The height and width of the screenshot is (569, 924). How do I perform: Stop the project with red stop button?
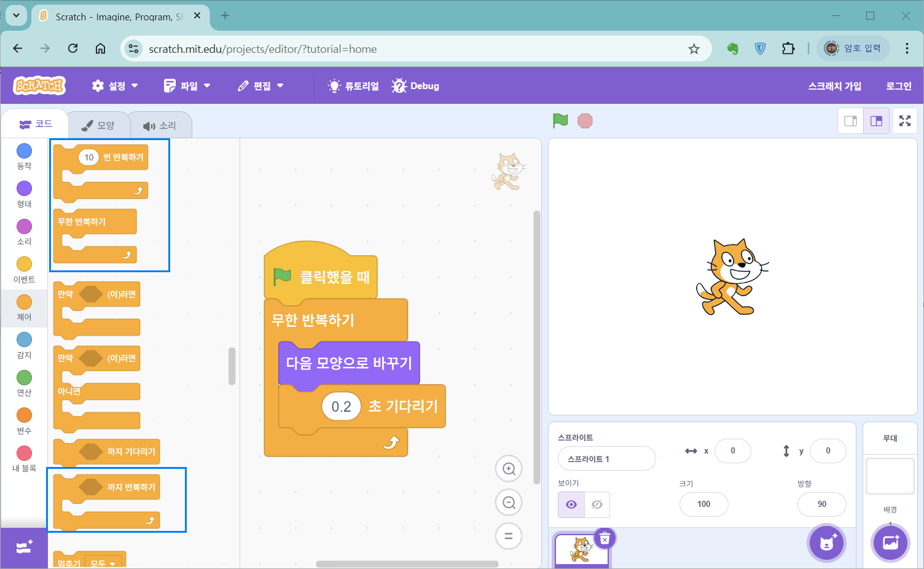[585, 121]
